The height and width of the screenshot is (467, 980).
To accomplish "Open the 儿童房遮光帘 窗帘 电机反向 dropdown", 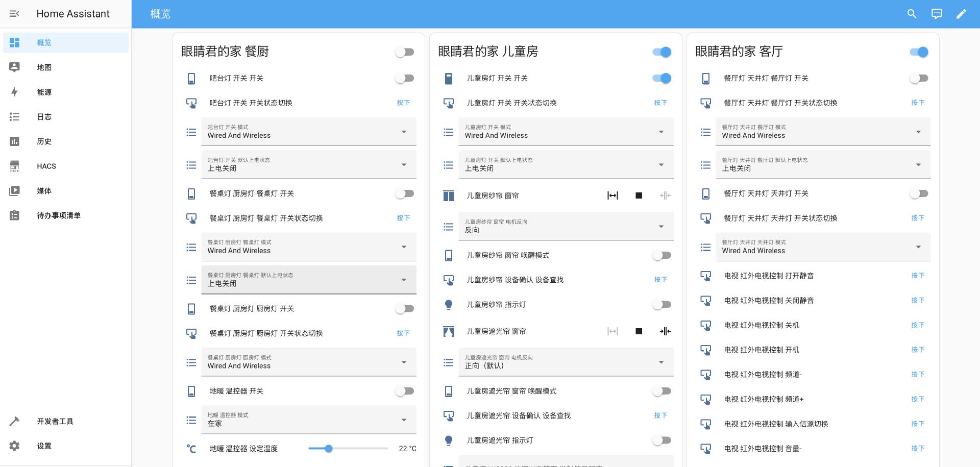I will pyautogui.click(x=566, y=362).
